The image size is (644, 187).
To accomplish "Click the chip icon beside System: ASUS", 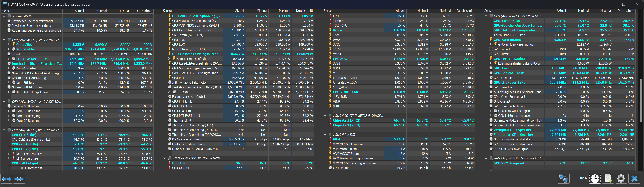I will point(9,16).
